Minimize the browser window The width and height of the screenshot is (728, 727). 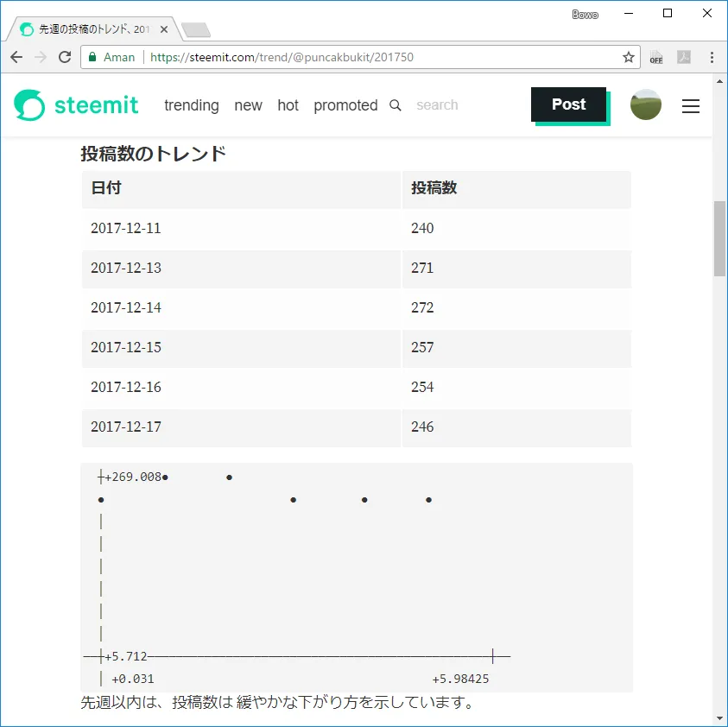tap(628, 14)
